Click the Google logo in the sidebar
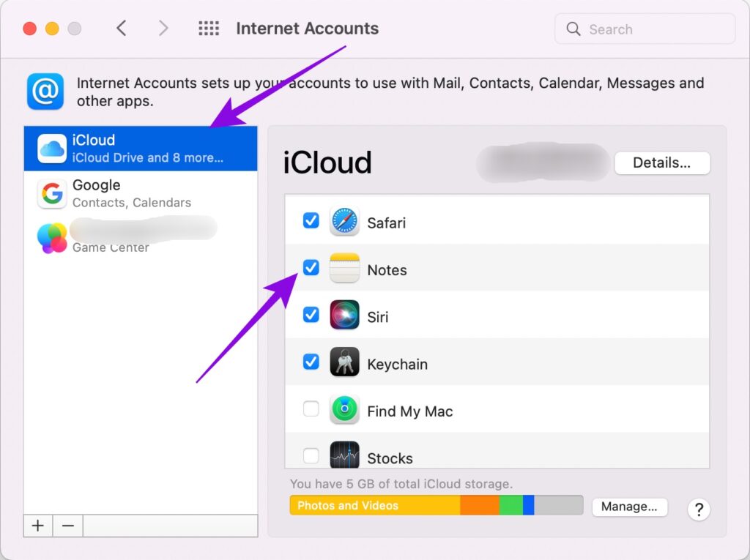Image resolution: width=750 pixels, height=560 pixels. (52, 193)
